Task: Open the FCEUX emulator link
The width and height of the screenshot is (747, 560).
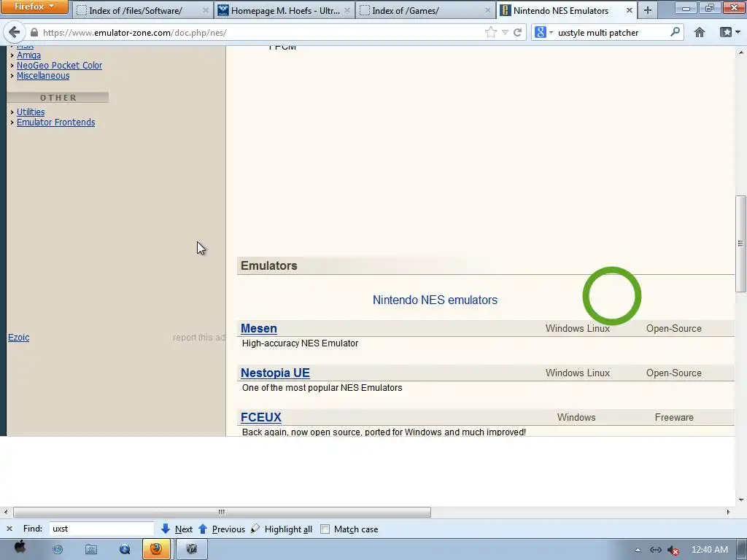Action: [261, 417]
